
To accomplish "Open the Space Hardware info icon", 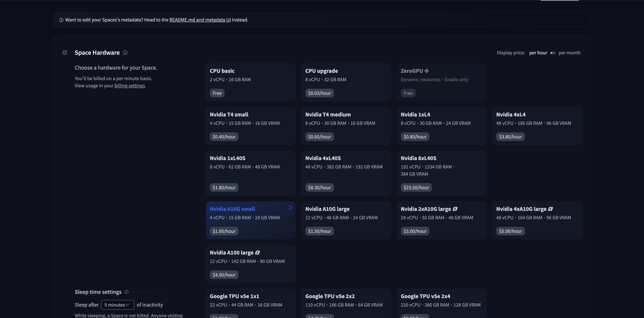I will [x=125, y=53].
